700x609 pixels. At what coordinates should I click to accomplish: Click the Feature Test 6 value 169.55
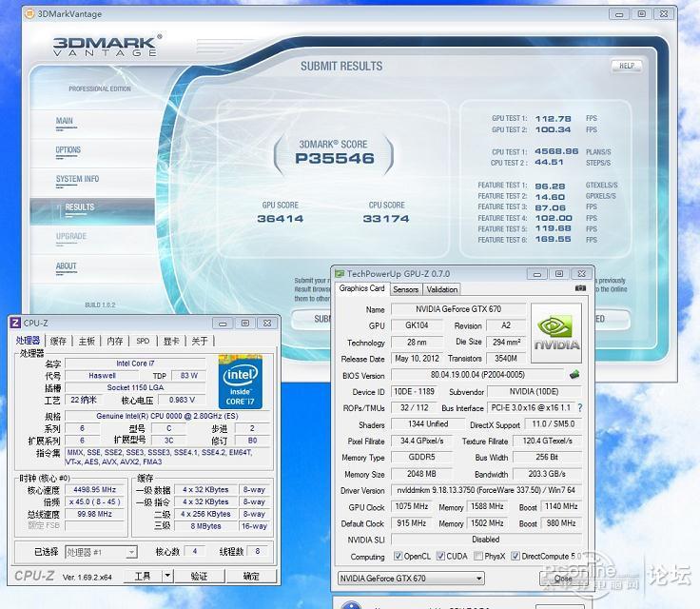(554, 240)
